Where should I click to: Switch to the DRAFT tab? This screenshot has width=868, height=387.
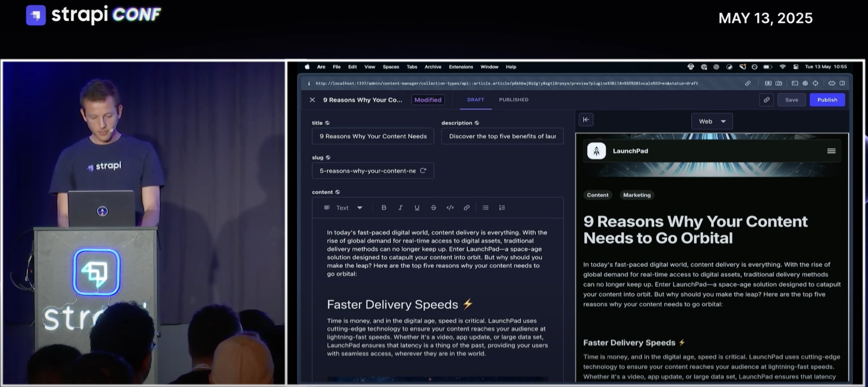pyautogui.click(x=476, y=100)
